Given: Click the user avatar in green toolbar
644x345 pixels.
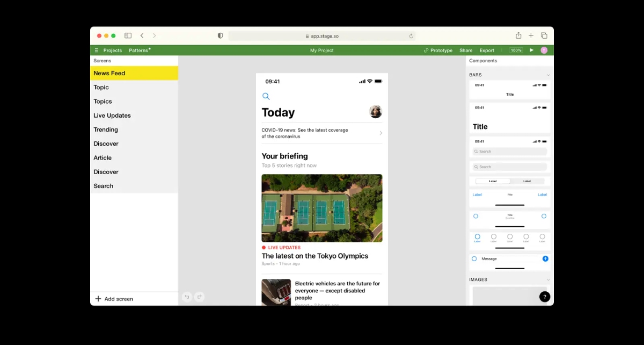Looking at the screenshot, I should click(x=544, y=50).
